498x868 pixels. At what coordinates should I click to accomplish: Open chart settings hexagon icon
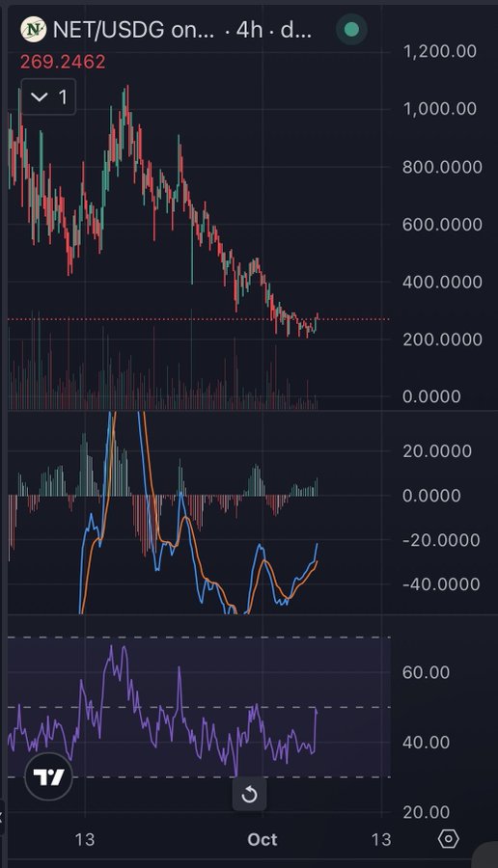click(x=448, y=839)
